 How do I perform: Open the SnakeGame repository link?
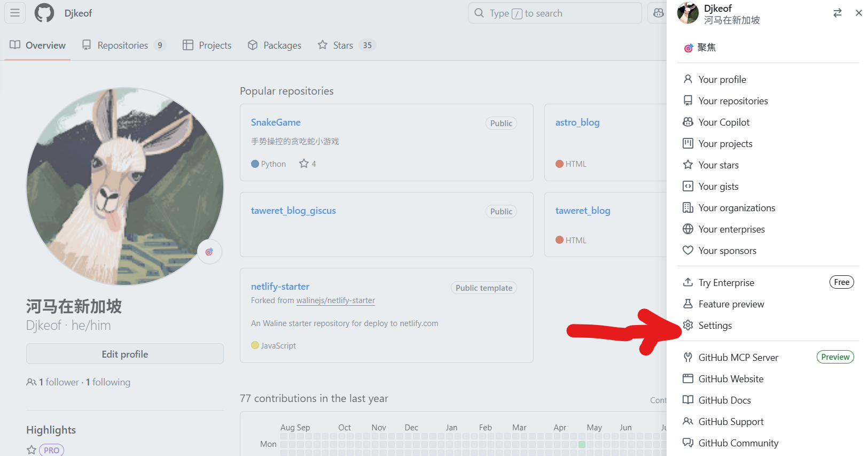276,122
